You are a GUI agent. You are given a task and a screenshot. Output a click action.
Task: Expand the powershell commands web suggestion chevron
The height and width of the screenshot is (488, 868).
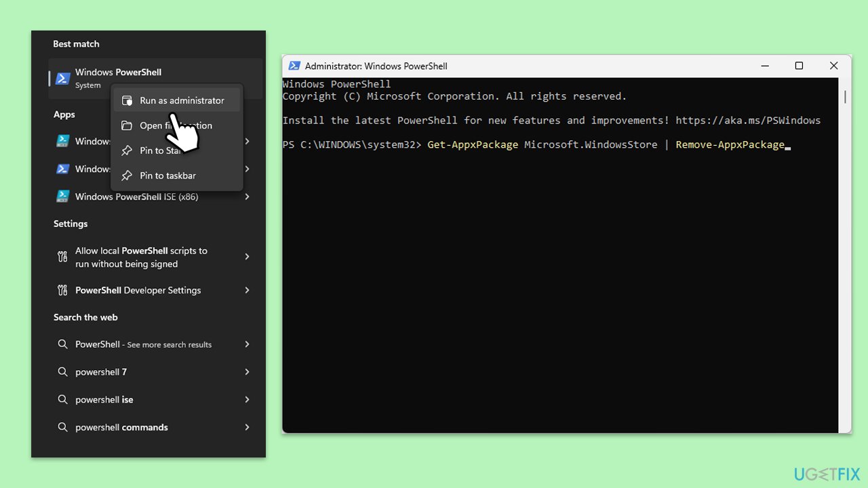coord(247,428)
